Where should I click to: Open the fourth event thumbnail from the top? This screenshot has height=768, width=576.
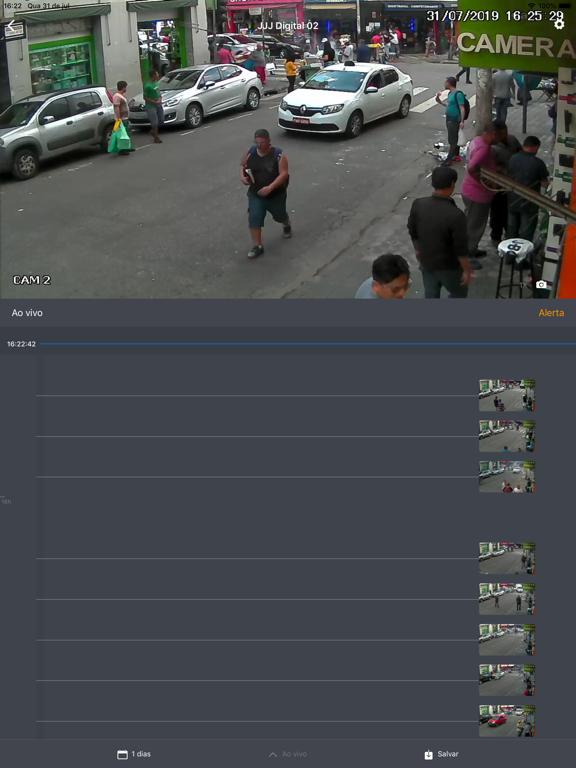pos(507,558)
